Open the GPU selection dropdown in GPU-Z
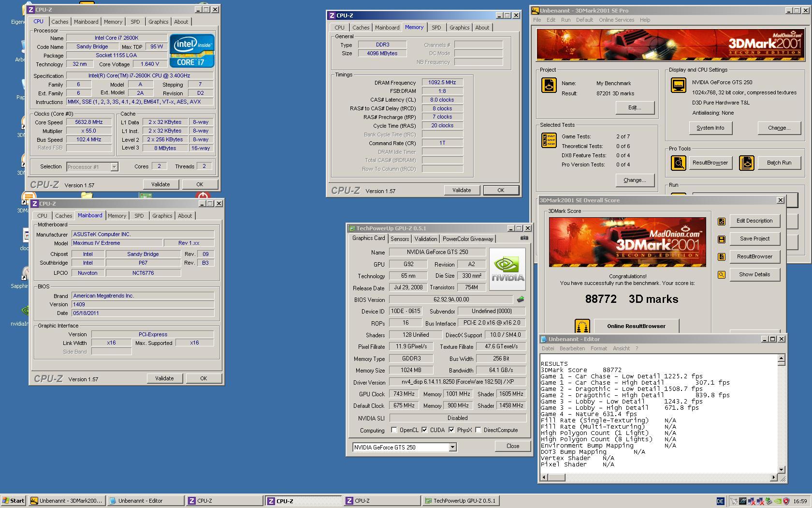Image resolution: width=812 pixels, height=508 pixels. click(x=452, y=448)
